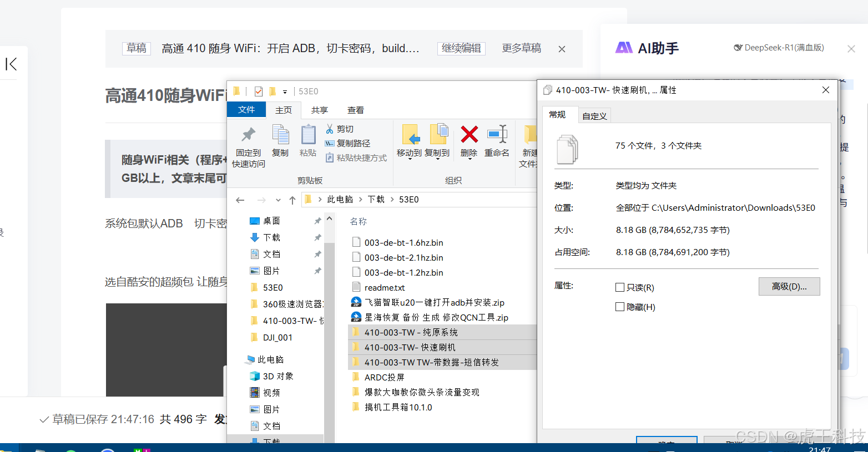Click scroll up arrow in navigation pane

coord(329,219)
